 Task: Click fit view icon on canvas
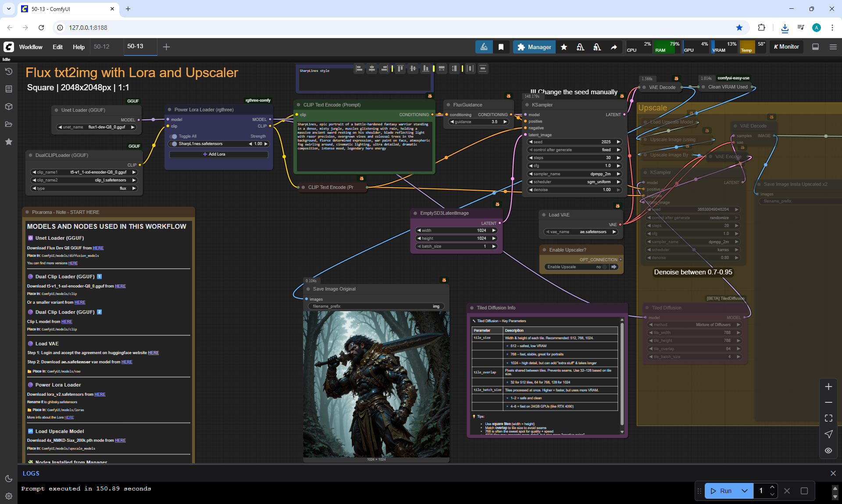click(828, 418)
